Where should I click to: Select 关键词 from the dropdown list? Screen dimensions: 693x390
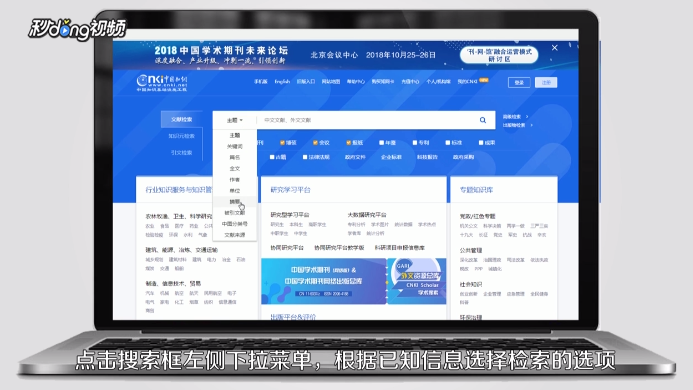235,146
